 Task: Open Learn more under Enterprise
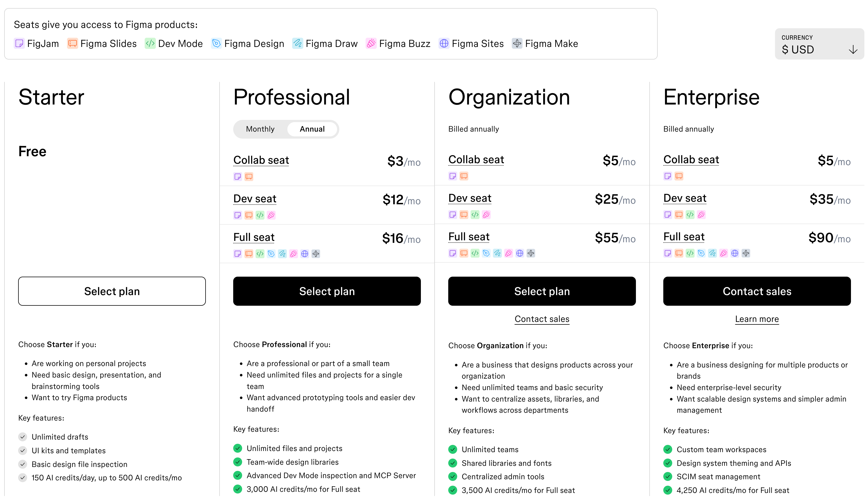756,319
